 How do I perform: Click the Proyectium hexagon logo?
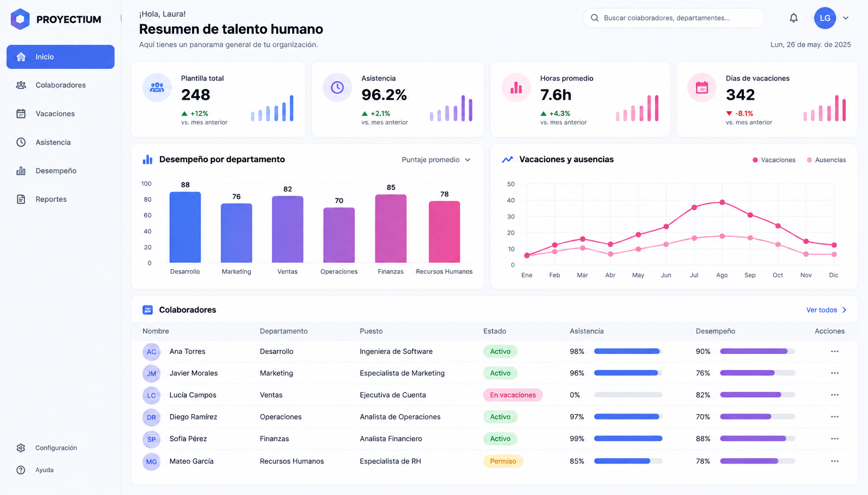point(20,19)
